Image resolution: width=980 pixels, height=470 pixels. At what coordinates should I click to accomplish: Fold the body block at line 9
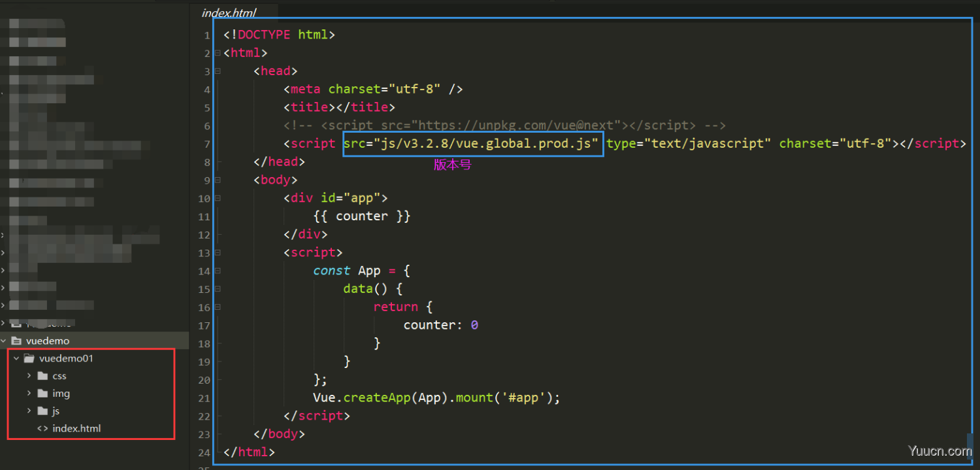[218, 180]
